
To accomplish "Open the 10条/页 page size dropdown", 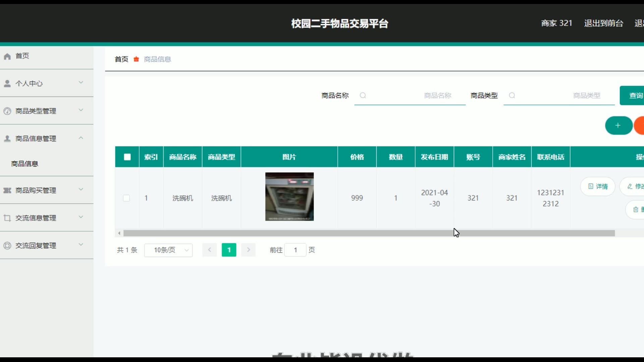I will click(x=168, y=250).
